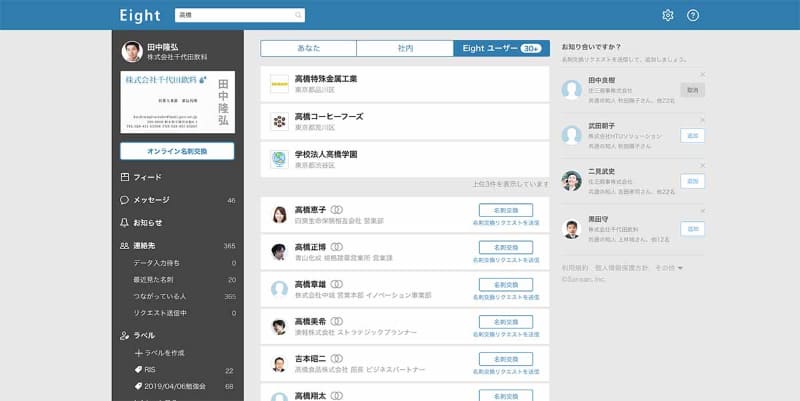
Task: Click the 高橋コーヒーフーズ company logo
Action: pyautogui.click(x=279, y=121)
